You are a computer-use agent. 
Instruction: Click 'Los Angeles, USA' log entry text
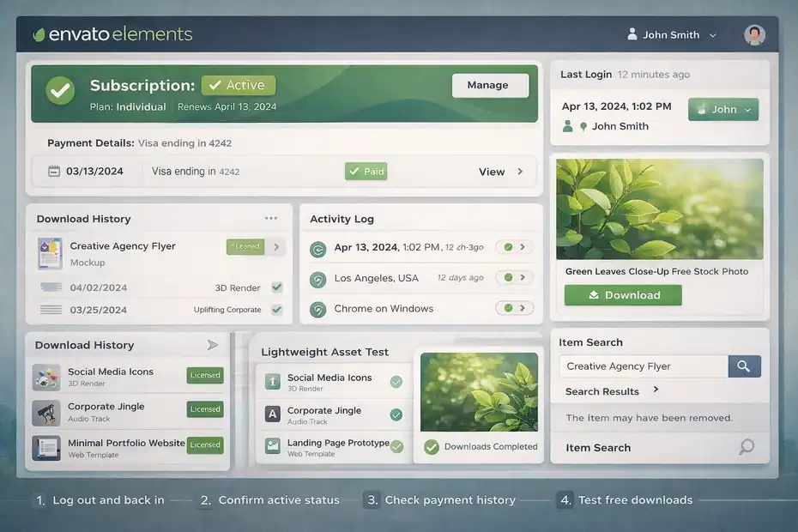tap(376, 278)
